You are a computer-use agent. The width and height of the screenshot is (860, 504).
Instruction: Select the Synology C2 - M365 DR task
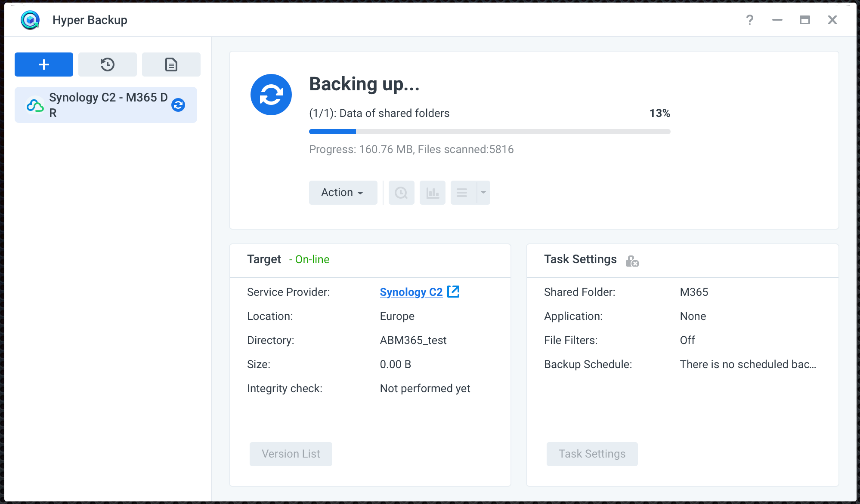(x=106, y=105)
